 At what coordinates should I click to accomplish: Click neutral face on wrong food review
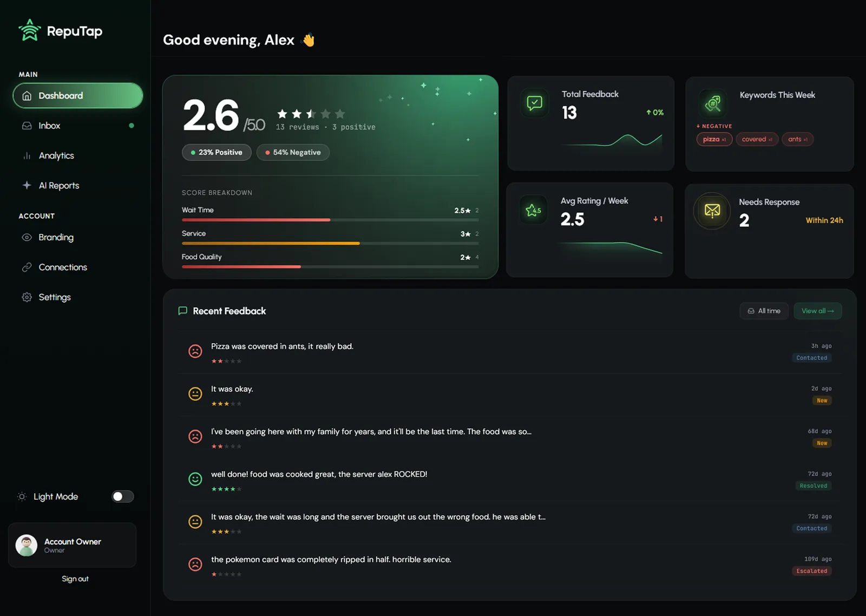click(195, 522)
